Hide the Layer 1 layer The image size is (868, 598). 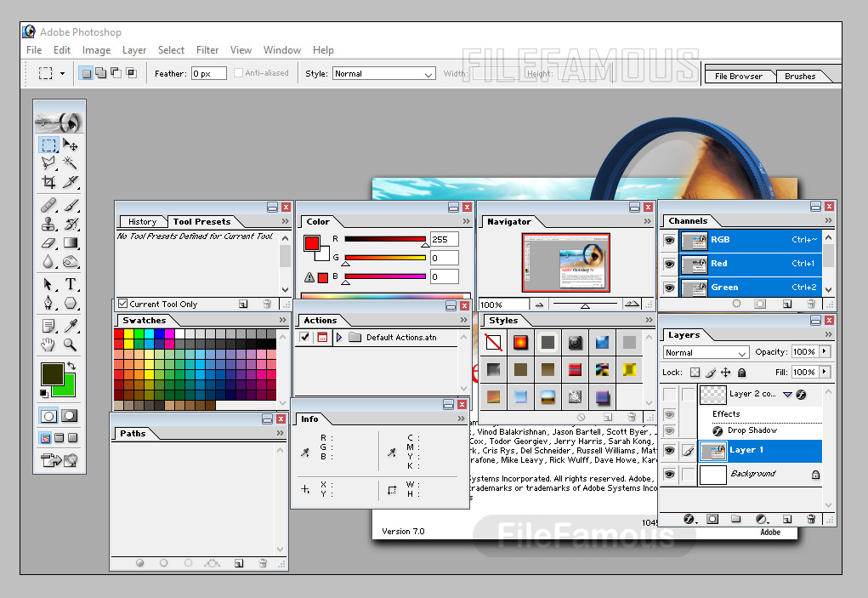coord(669,451)
